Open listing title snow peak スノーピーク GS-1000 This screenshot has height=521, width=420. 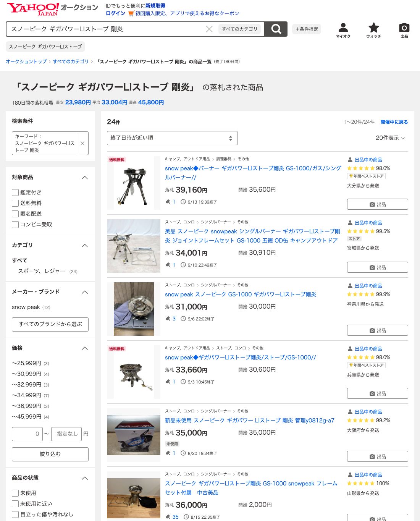[241, 294]
